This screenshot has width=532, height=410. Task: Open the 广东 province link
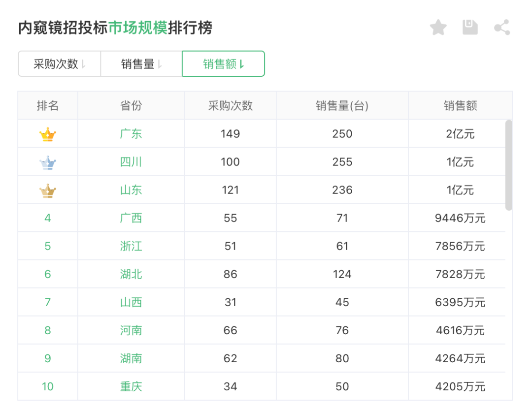(x=131, y=133)
